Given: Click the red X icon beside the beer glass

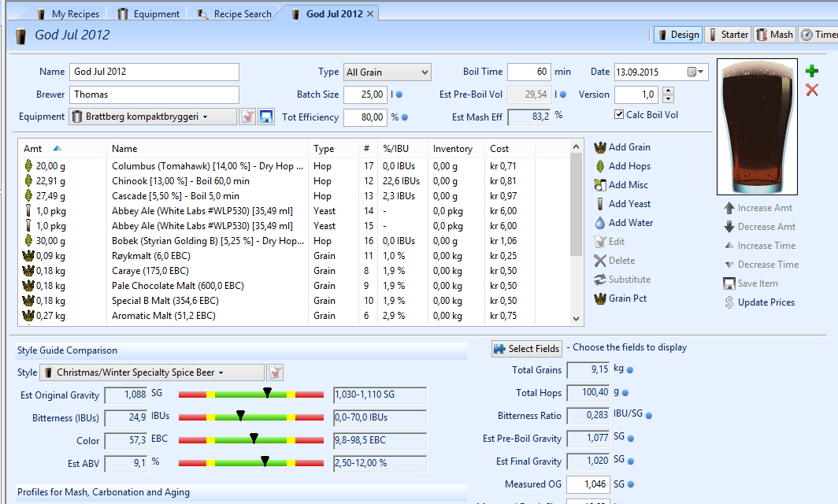Looking at the screenshot, I should pyautogui.click(x=812, y=91).
